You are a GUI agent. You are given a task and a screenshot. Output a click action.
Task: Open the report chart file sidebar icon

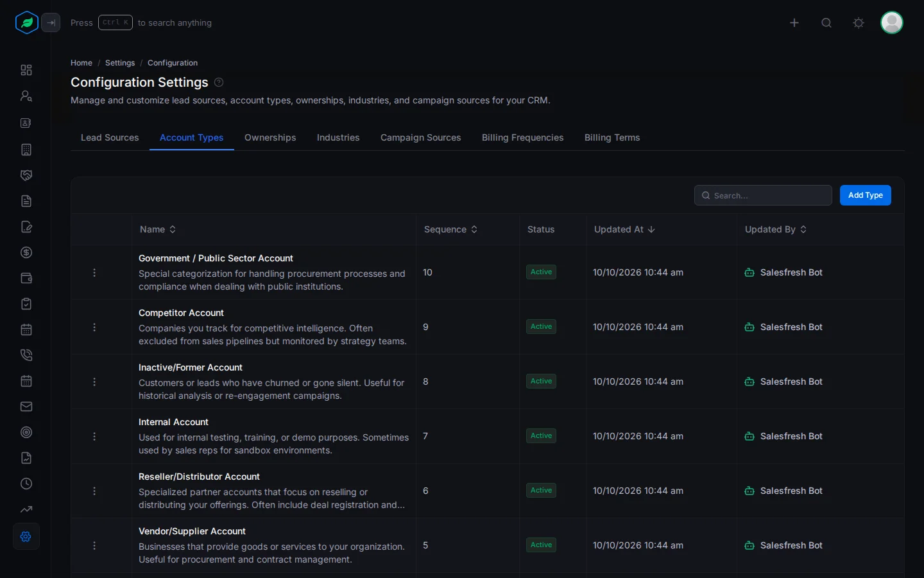click(26, 458)
